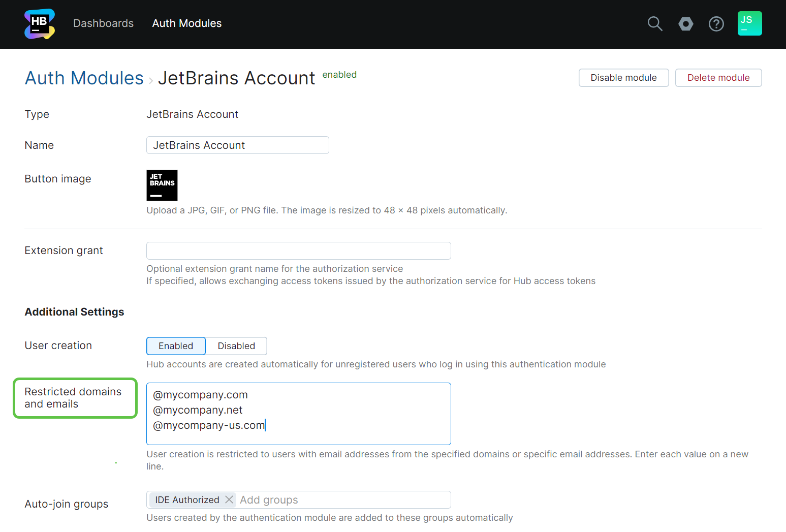Click the 'User creation' label
The height and width of the screenshot is (532, 786).
click(58, 346)
